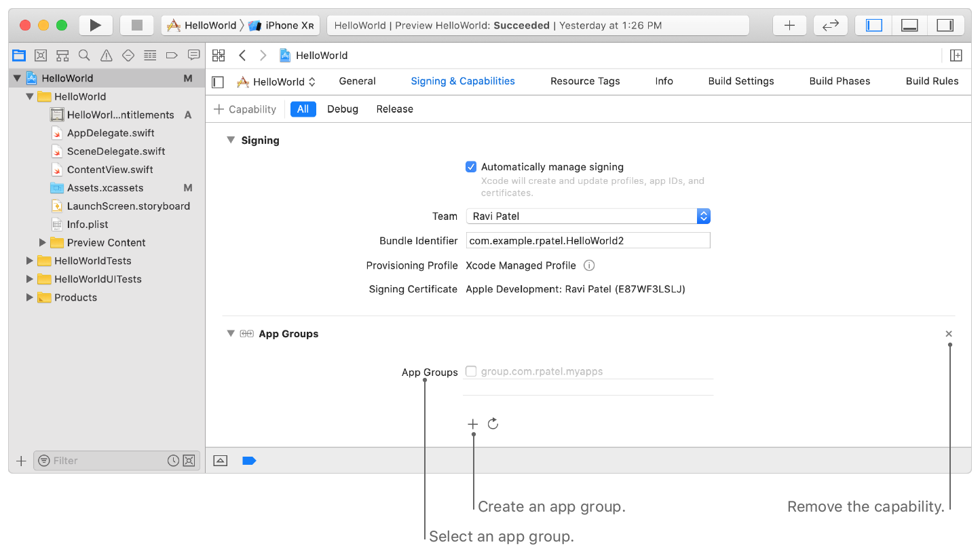Image resolution: width=980 pixels, height=553 pixels.
Task: Select the Release configuration filter
Action: (x=394, y=109)
